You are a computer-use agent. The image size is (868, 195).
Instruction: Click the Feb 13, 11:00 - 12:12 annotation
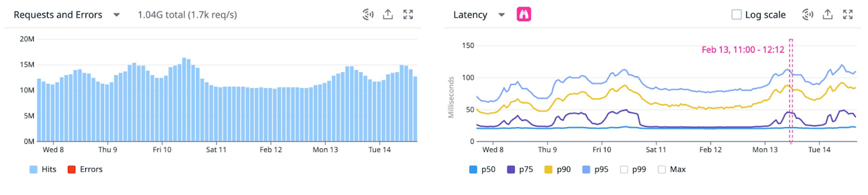tap(743, 50)
